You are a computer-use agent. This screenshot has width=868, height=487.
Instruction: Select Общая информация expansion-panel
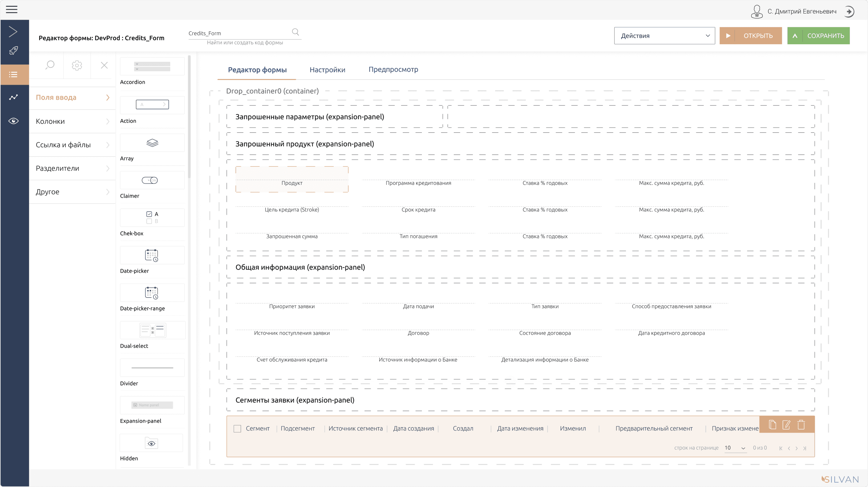[521, 267]
